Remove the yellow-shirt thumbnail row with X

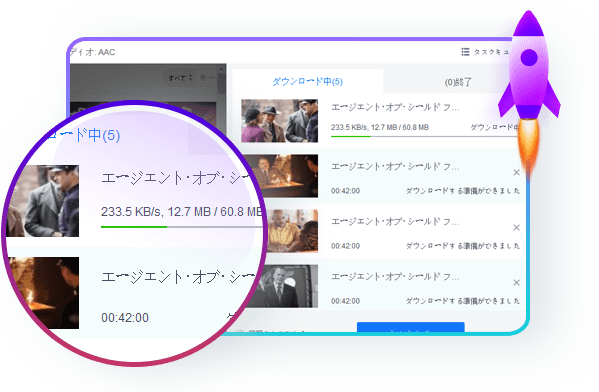point(516,227)
